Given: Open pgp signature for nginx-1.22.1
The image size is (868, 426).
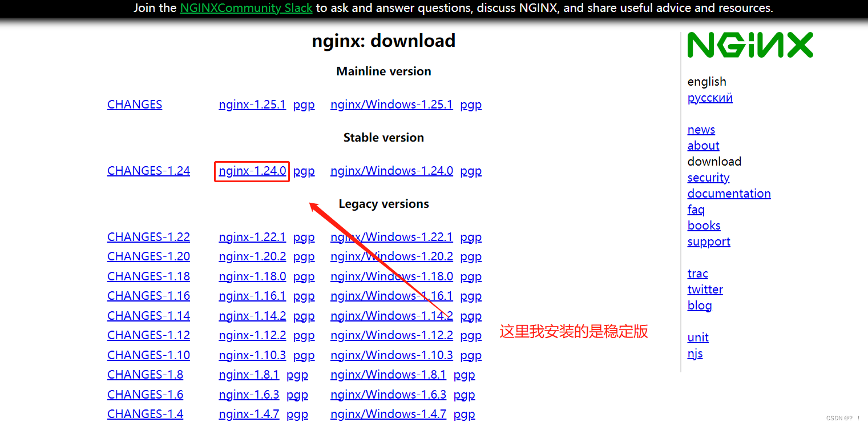Looking at the screenshot, I should pyautogui.click(x=304, y=238).
